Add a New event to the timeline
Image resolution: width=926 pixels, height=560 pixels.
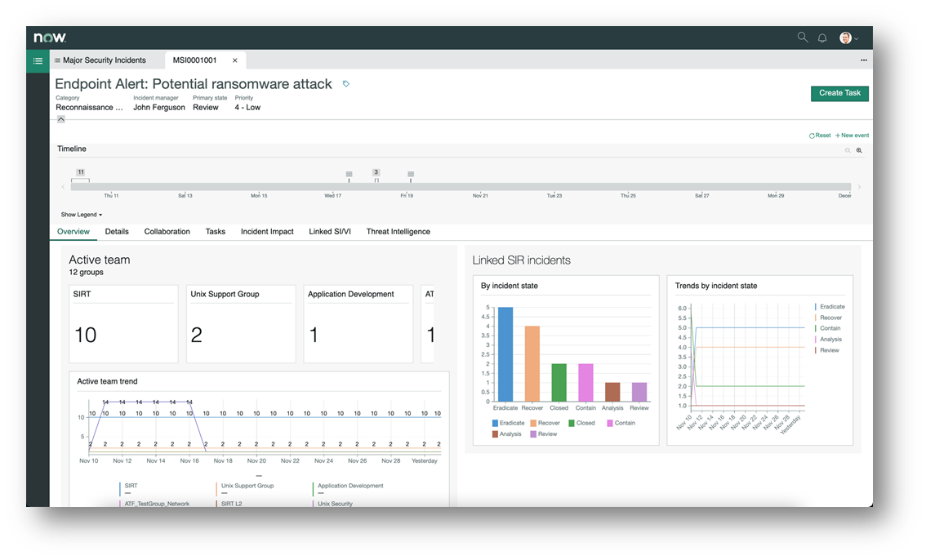[852, 136]
